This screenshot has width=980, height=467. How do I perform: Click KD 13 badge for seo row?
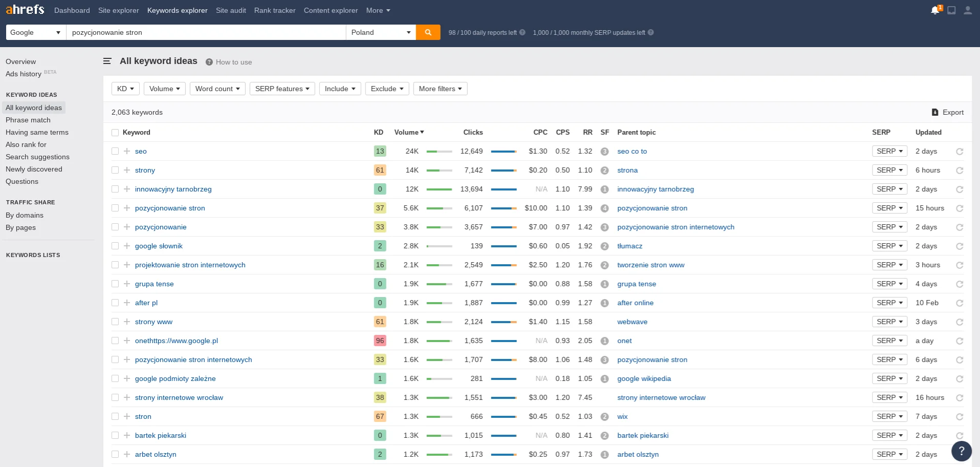tap(380, 151)
